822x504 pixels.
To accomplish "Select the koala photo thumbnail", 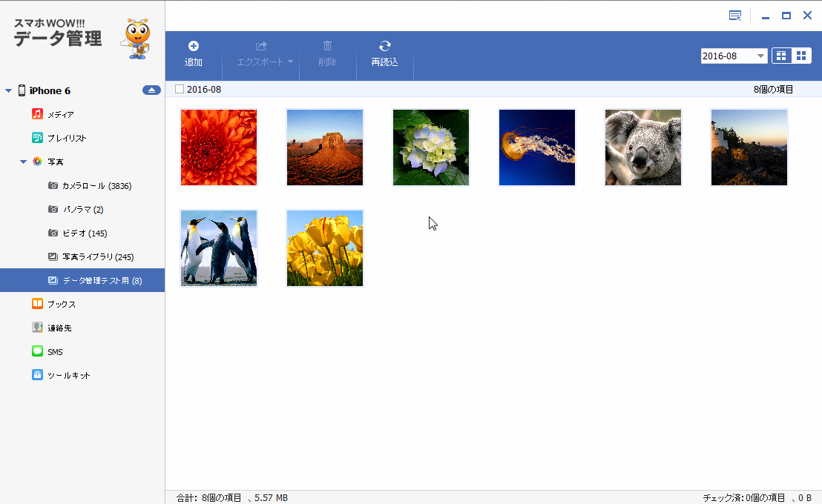I will (x=642, y=147).
